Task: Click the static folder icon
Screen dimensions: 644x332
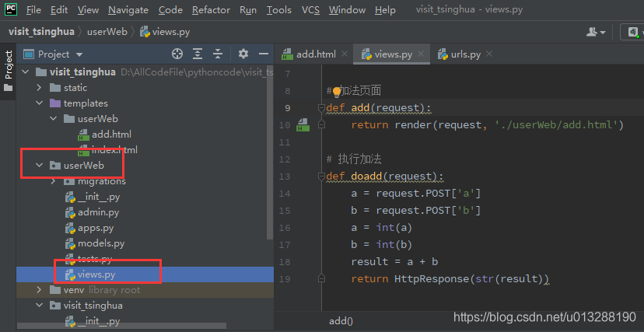Action: [x=55, y=88]
